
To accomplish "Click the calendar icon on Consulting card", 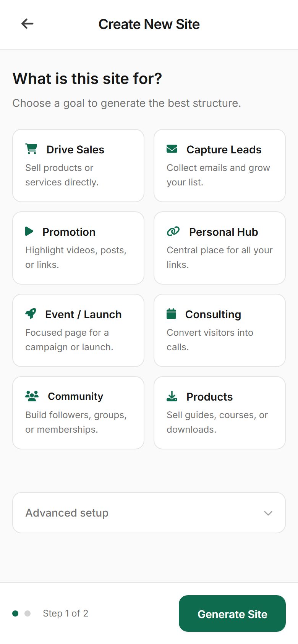I will (x=172, y=314).
